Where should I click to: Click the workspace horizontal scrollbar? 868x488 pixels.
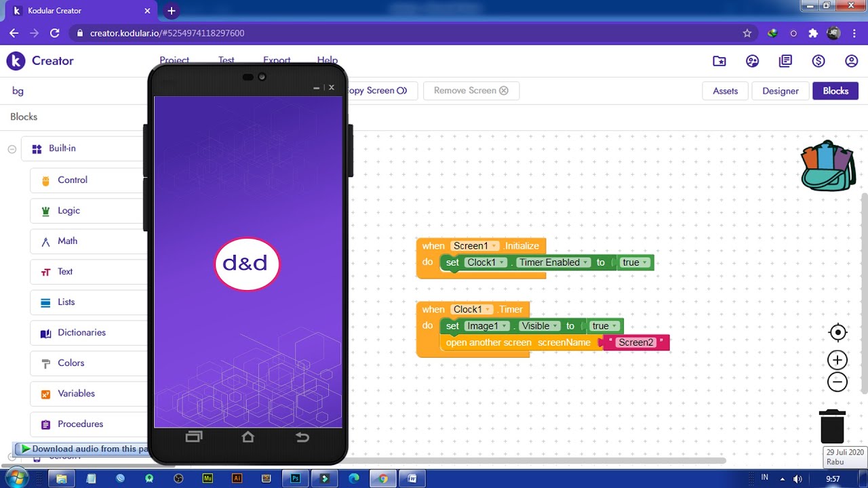[x=536, y=461]
